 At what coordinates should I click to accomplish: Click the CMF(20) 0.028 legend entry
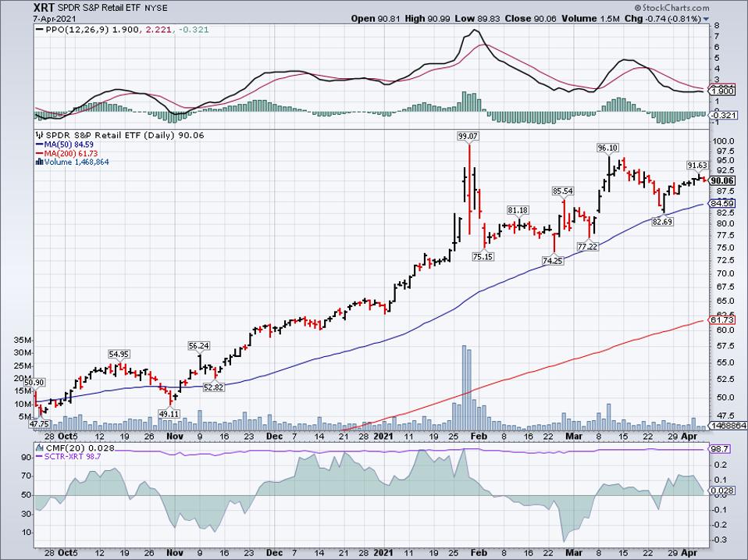pos(80,448)
